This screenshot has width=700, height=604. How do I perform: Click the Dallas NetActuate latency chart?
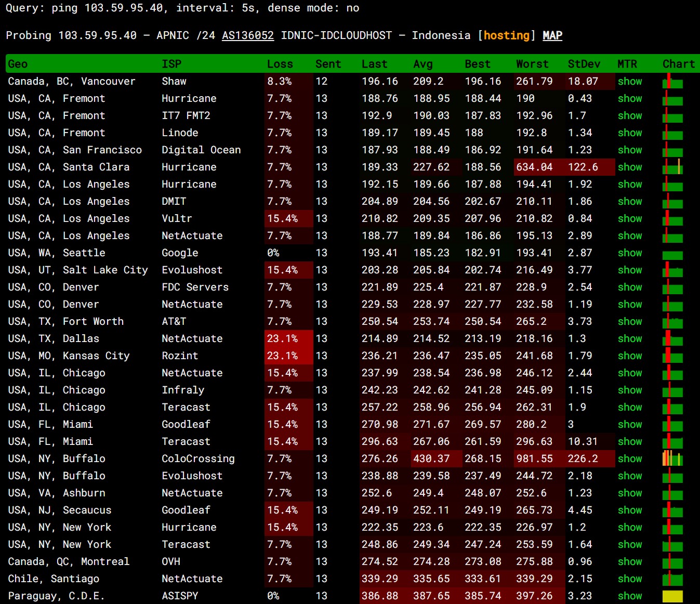(x=672, y=338)
